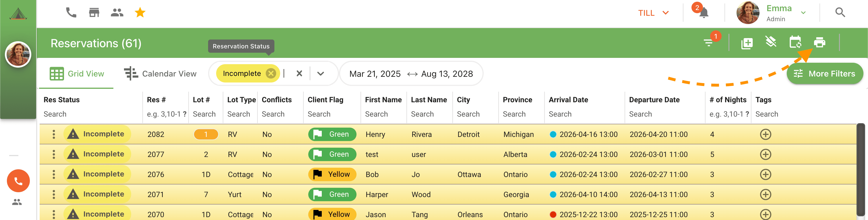Select the Grid View tab
Screen dimensions: 868x220
pos(77,74)
